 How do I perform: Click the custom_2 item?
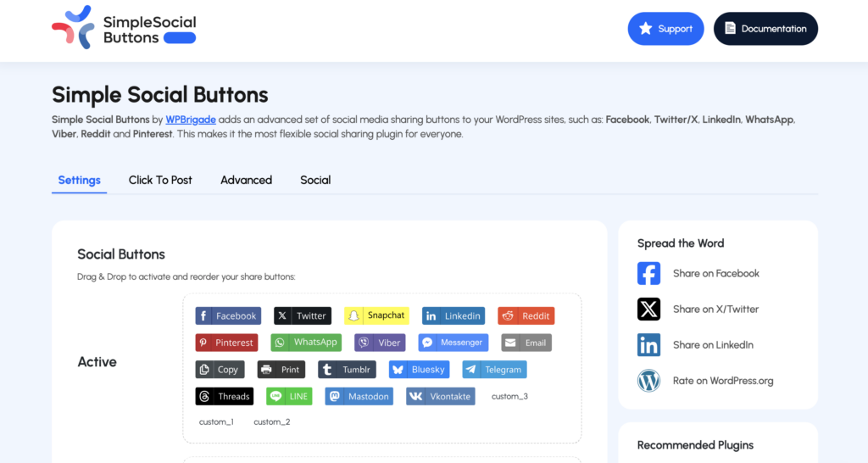272,422
